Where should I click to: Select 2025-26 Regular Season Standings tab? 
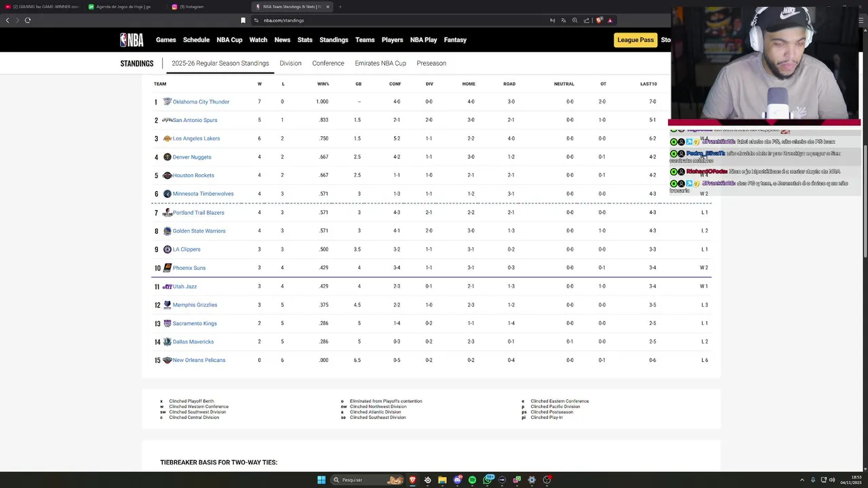point(220,63)
